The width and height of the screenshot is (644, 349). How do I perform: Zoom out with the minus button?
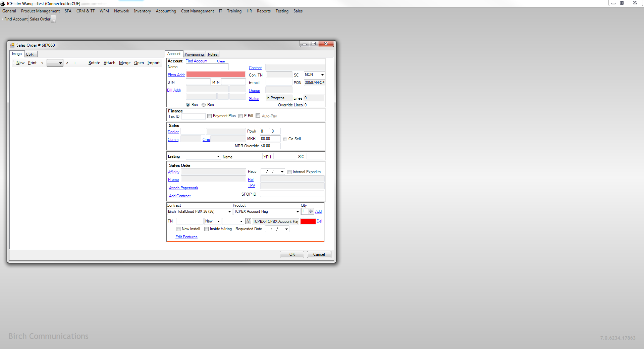pos(83,63)
